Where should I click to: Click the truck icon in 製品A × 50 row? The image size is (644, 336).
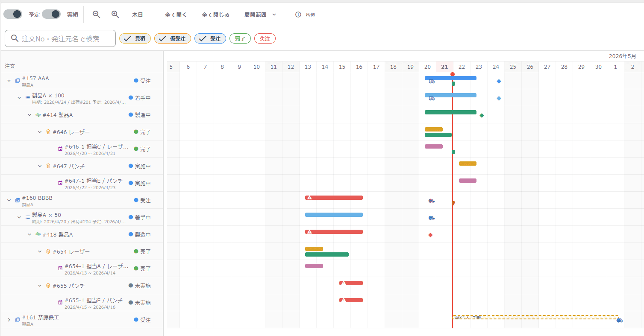(432, 218)
